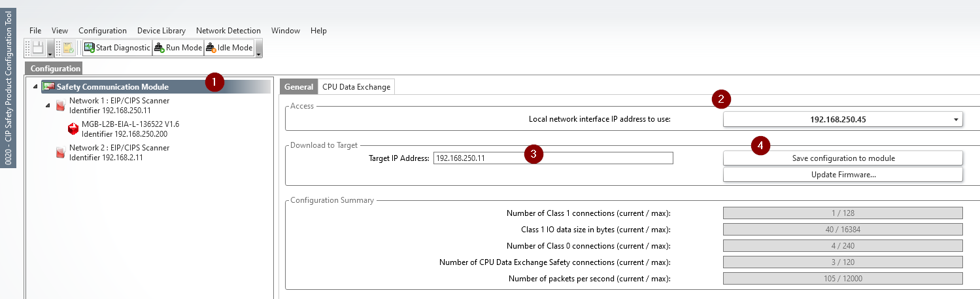The image size is (980, 299).
Task: Click the Start Diagnostic toolbar button
Action: [x=117, y=48]
